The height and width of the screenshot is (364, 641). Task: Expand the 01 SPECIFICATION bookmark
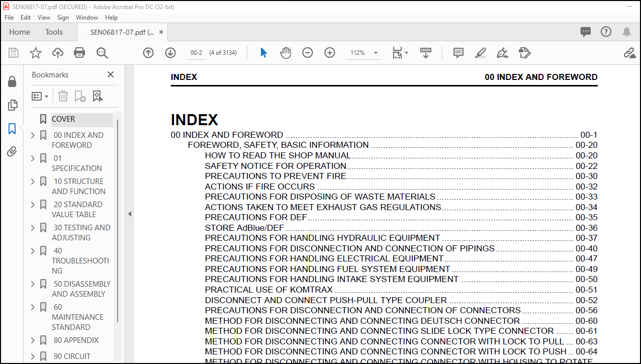[x=33, y=158]
